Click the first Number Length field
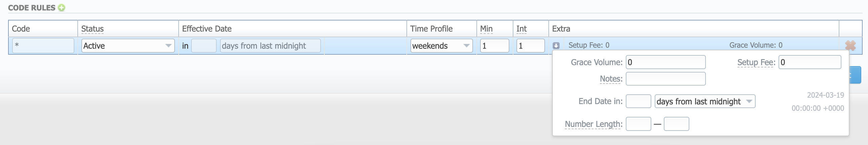This screenshot has height=145, width=868. click(x=638, y=124)
